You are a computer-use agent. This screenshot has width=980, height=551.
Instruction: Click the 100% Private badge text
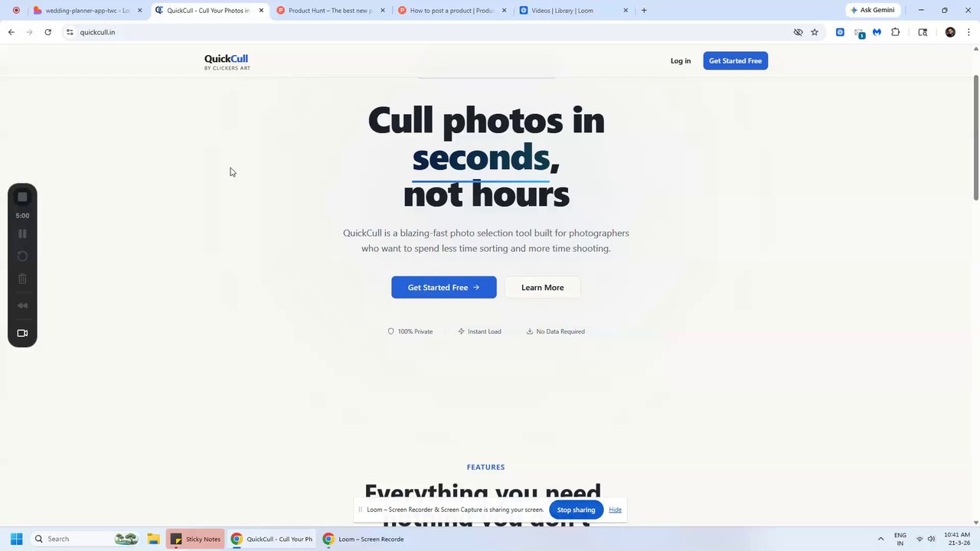pos(415,331)
